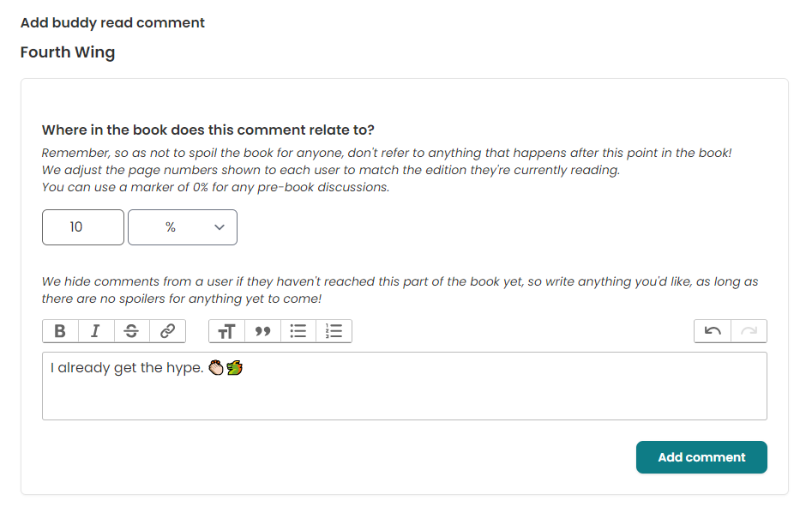Open the text size formatting icon
The height and width of the screenshot is (525, 812).
(x=226, y=331)
